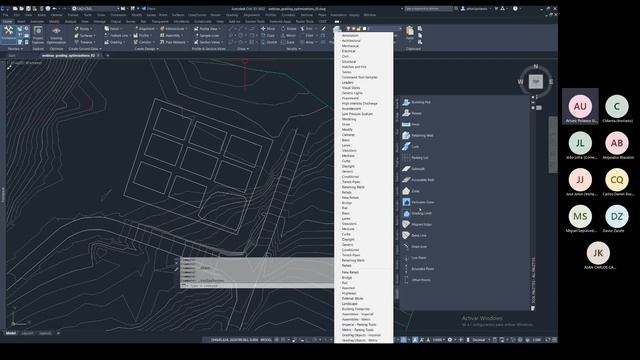The width and height of the screenshot is (640, 360).
Task: Click TOP face of the ViewCube
Action: click(x=536, y=81)
